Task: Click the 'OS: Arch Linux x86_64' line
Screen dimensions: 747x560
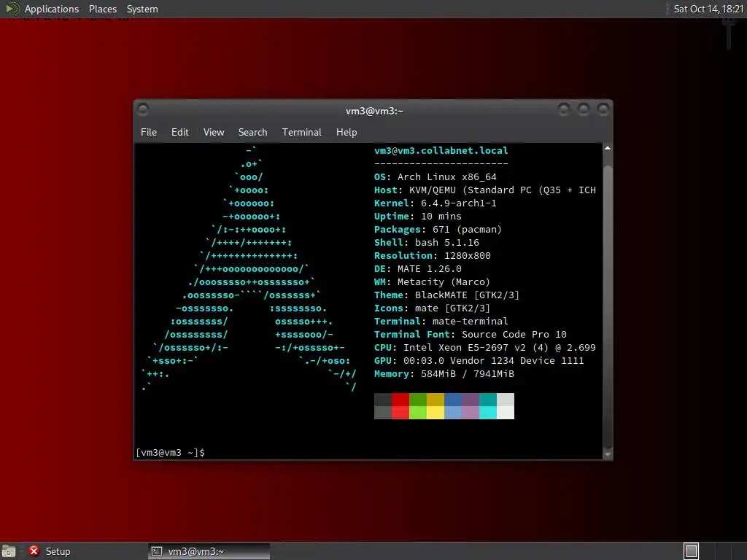Action: (435, 176)
